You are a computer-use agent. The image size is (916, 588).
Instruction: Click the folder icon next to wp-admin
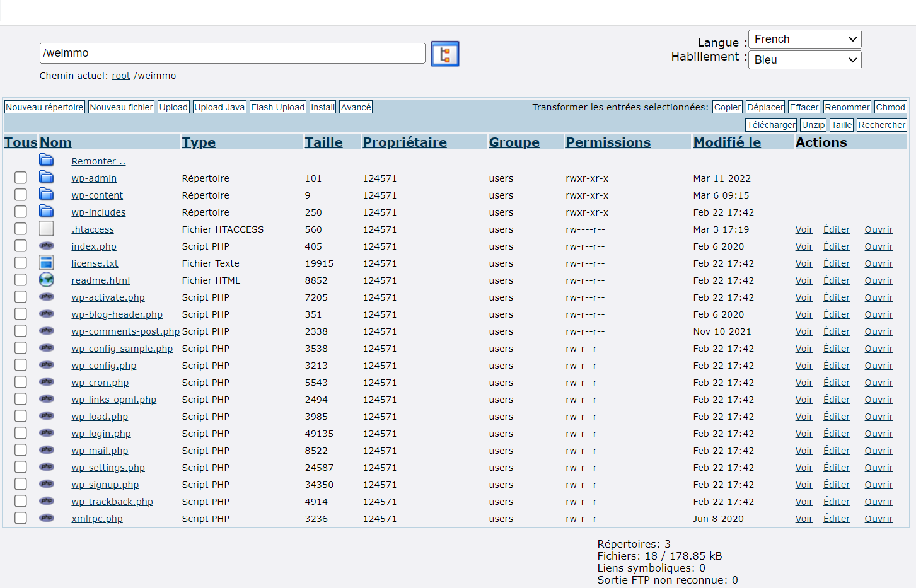click(x=47, y=178)
